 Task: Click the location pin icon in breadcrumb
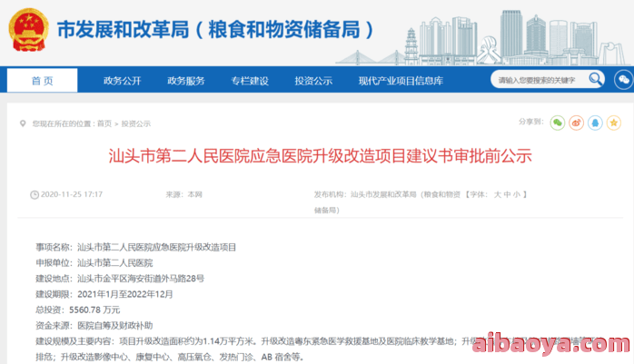point(23,123)
